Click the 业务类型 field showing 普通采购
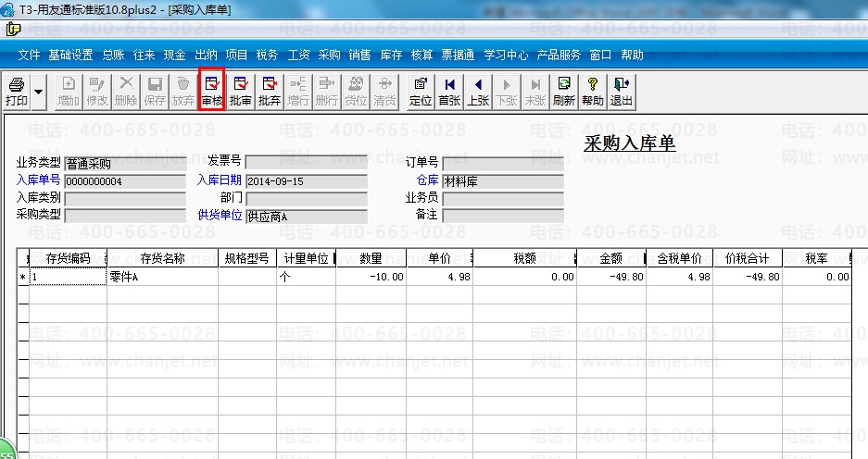The height and width of the screenshot is (459, 868). click(125, 164)
